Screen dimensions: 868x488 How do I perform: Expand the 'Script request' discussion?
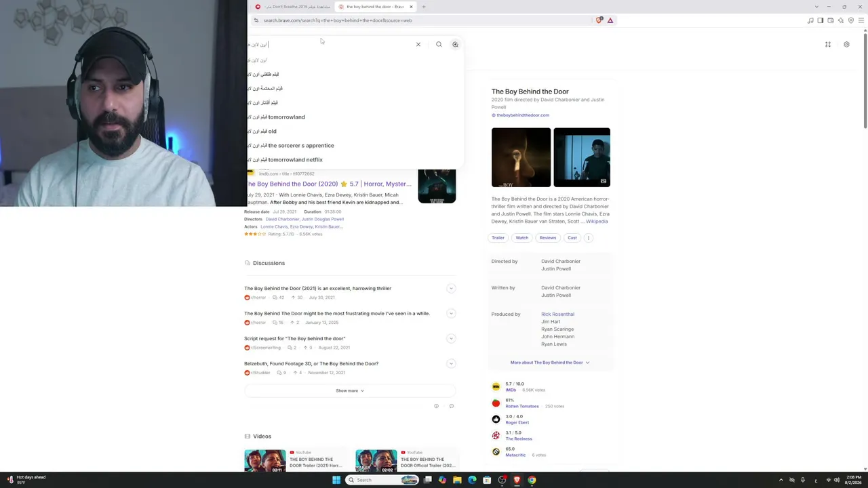[451, 339]
